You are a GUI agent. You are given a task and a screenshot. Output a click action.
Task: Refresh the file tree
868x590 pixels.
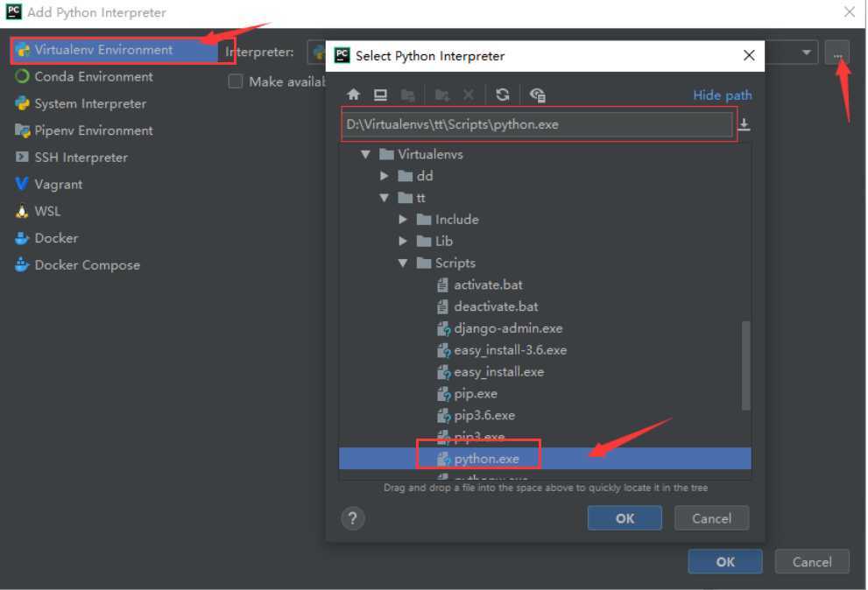(503, 95)
